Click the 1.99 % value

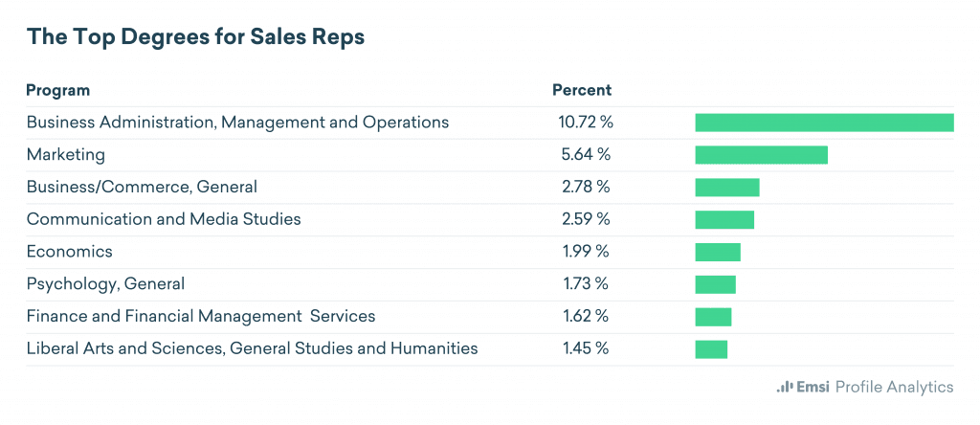(x=586, y=252)
